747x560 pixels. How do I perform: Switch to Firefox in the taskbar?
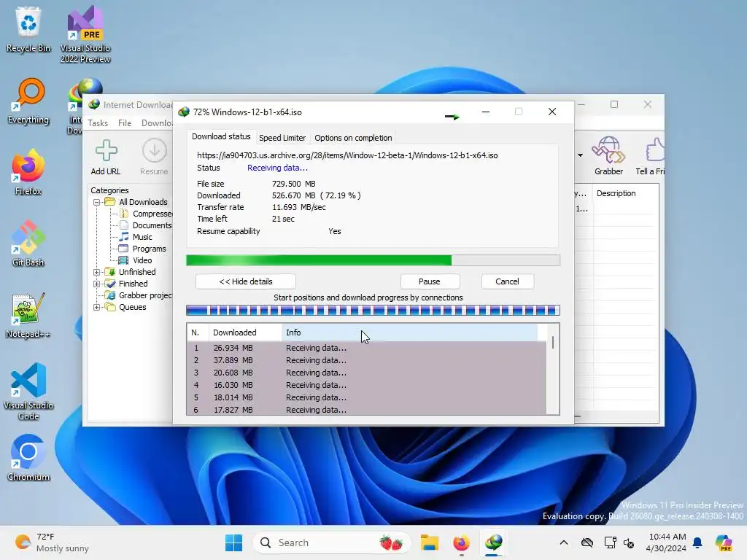click(x=461, y=542)
